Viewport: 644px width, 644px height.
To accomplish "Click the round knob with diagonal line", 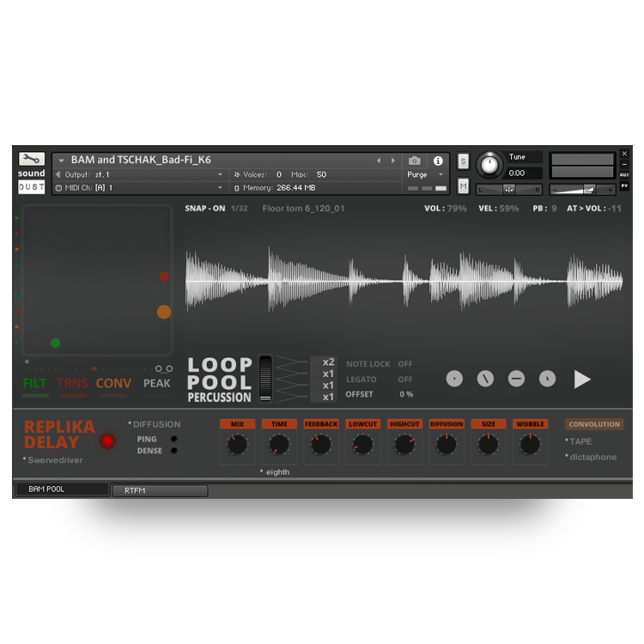I will 485,379.
